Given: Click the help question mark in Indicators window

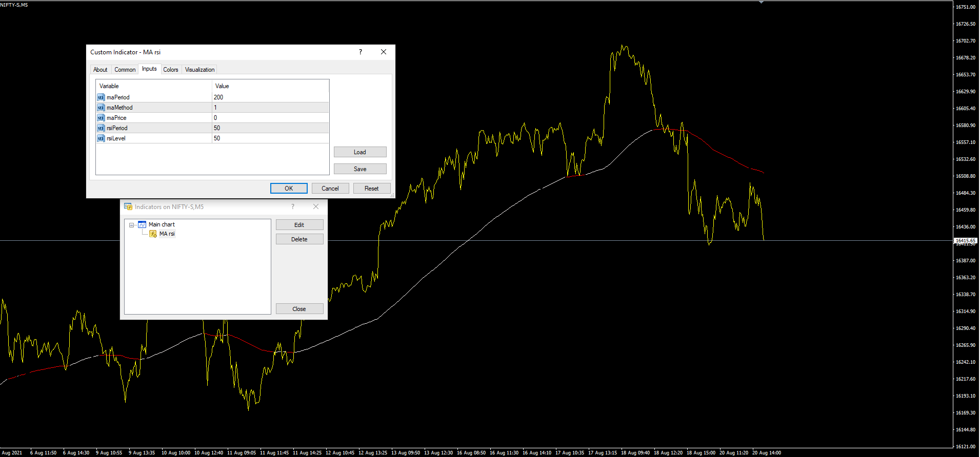Looking at the screenshot, I should coord(293,206).
